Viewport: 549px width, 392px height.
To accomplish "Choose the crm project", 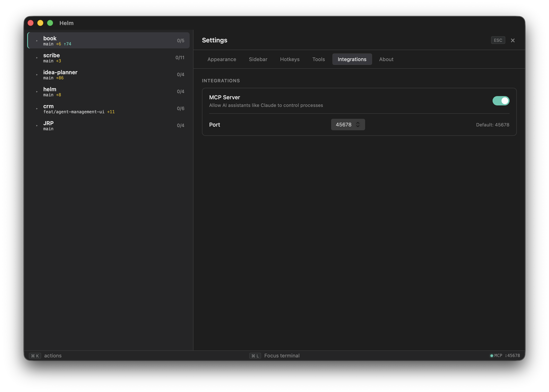I will point(108,109).
